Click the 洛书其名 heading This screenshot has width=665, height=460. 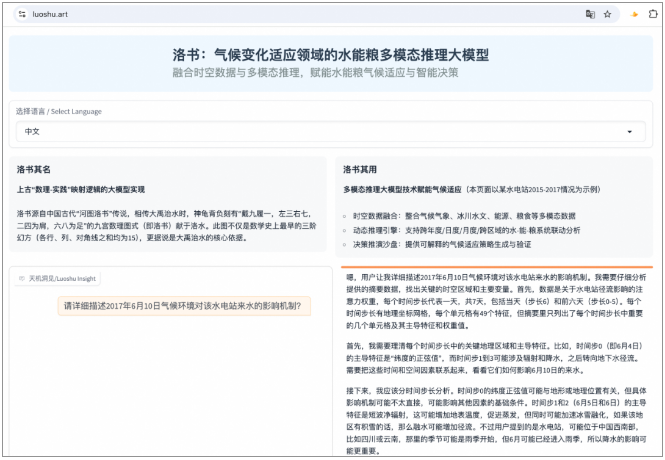[x=34, y=170]
